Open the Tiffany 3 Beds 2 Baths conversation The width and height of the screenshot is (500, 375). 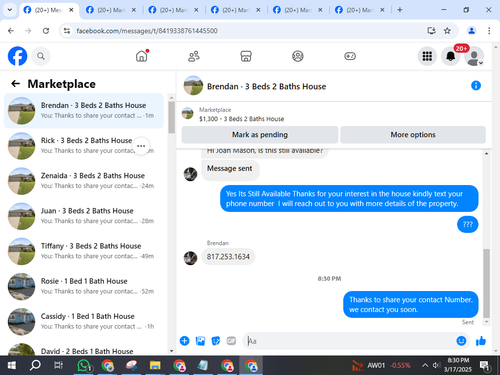84,251
